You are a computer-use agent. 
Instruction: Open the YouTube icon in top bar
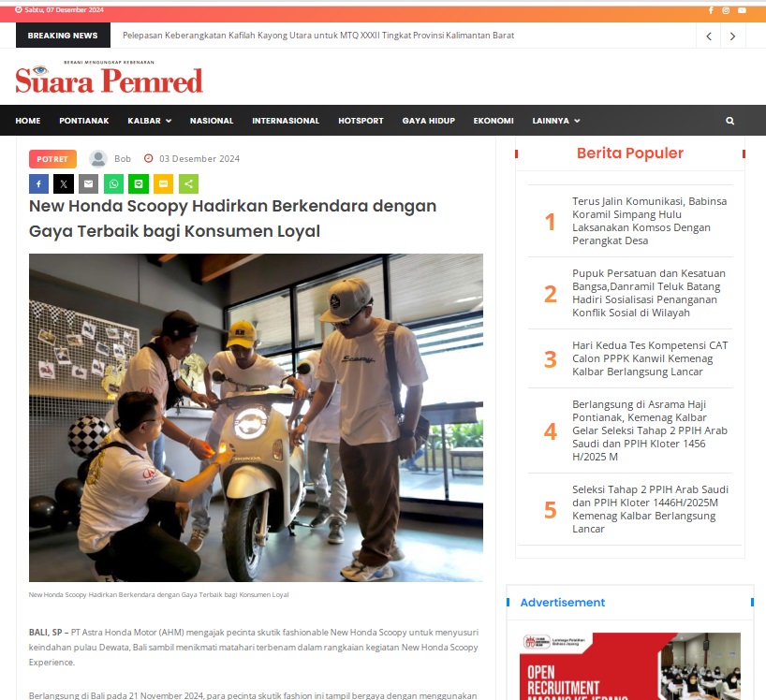click(x=742, y=10)
